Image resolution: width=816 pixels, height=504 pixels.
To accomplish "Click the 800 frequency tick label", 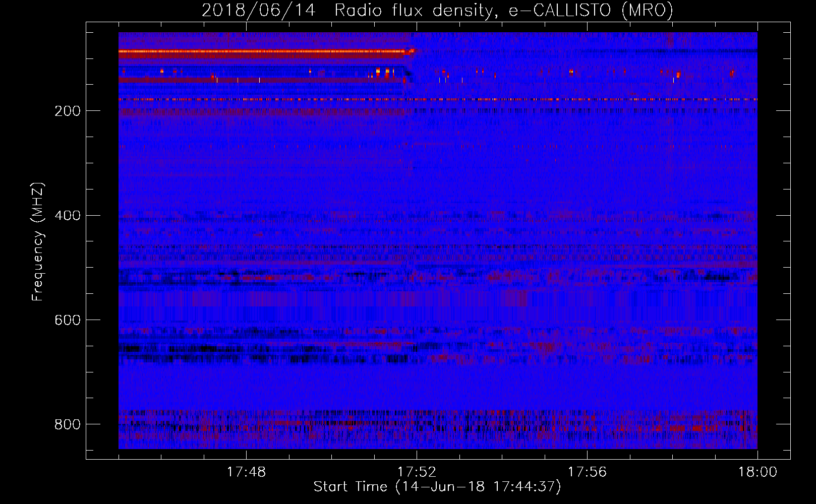I will click(67, 424).
